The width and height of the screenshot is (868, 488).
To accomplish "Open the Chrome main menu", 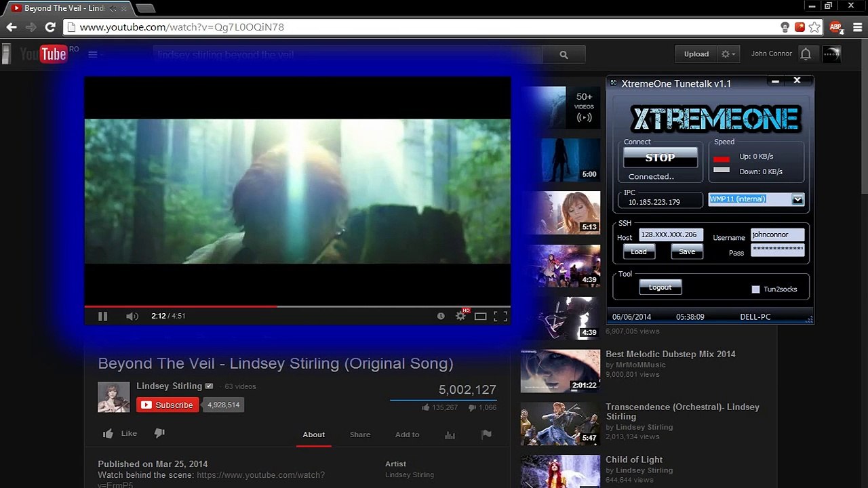I will coord(857,27).
